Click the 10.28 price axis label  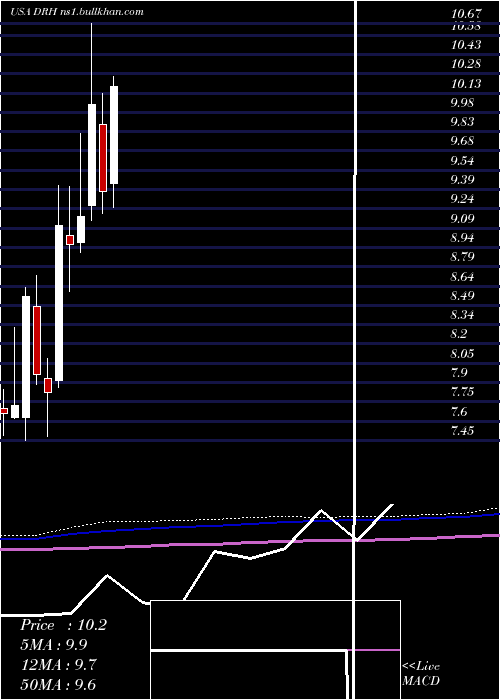[x=466, y=64]
